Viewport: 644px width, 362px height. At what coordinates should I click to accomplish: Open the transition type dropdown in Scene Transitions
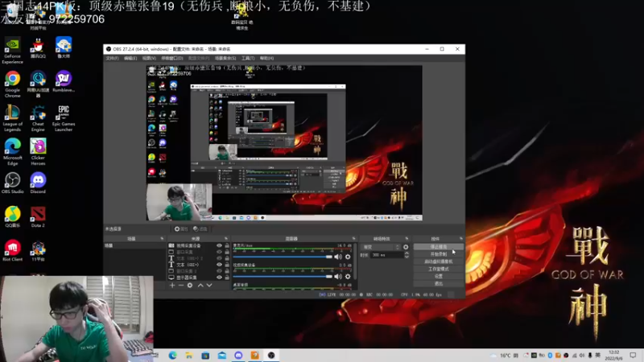point(381,247)
